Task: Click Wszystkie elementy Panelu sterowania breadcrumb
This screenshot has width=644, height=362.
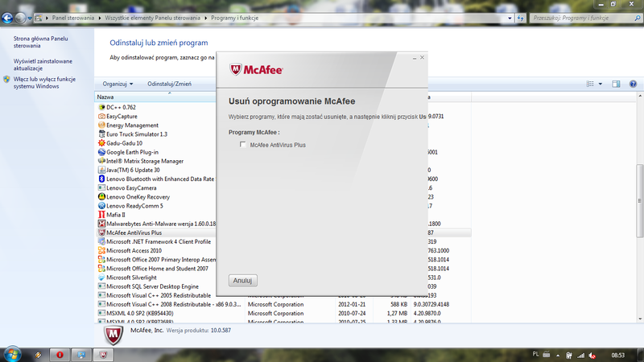Action: pyautogui.click(x=152, y=18)
